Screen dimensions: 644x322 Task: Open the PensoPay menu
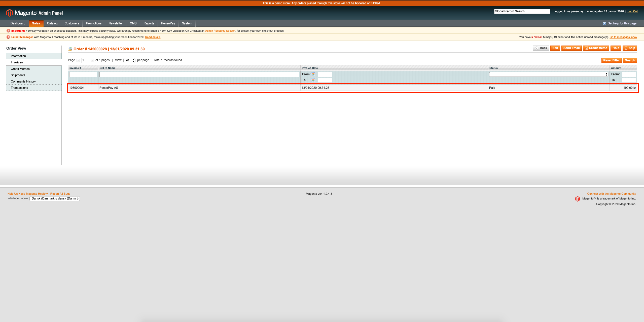click(x=168, y=23)
